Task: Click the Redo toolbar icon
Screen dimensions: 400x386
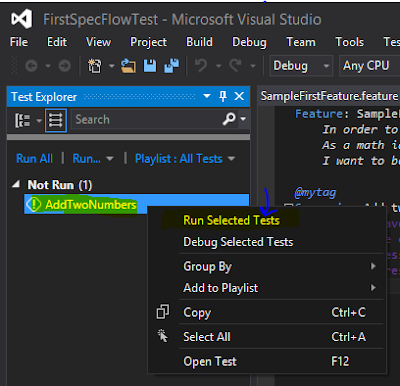Action: pyautogui.click(x=236, y=65)
